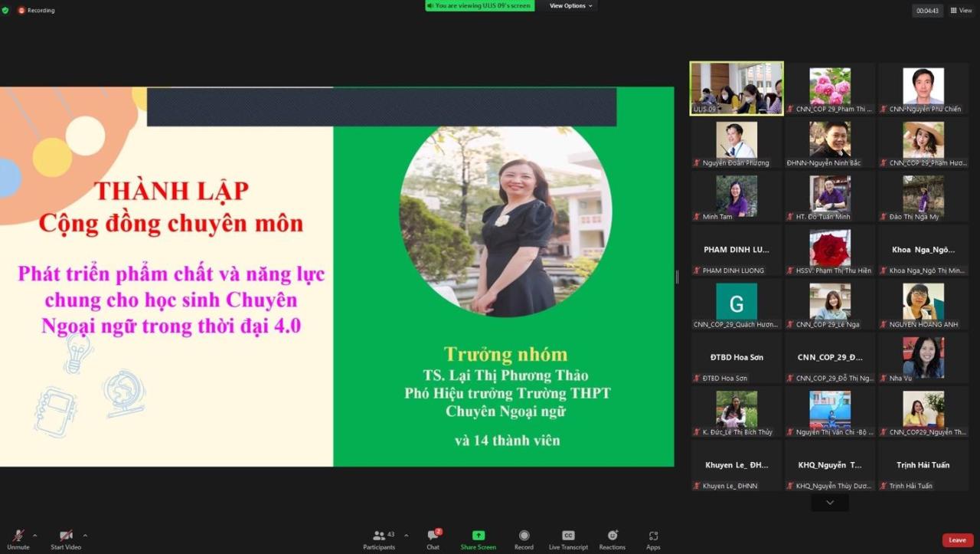The image size is (980, 554).
Task: Click the red Leave button
Action: pos(957,540)
